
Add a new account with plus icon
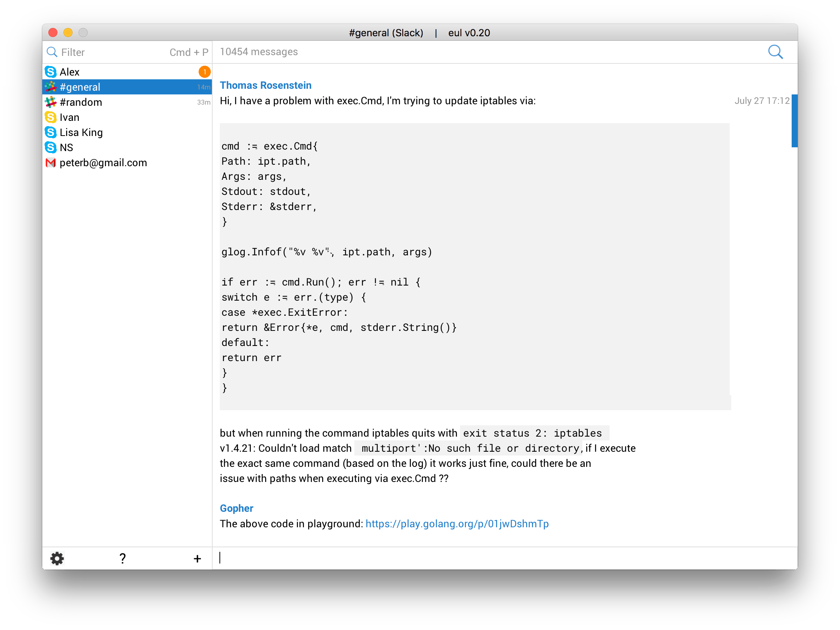click(197, 559)
